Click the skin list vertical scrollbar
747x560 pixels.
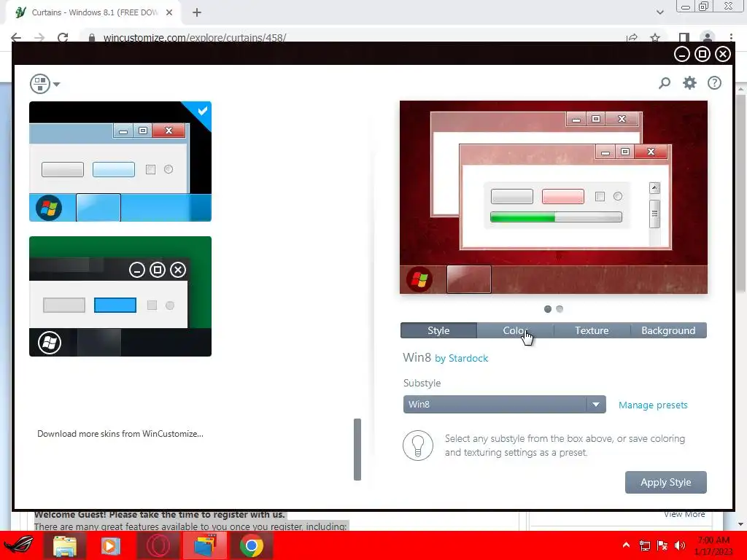[x=357, y=449]
